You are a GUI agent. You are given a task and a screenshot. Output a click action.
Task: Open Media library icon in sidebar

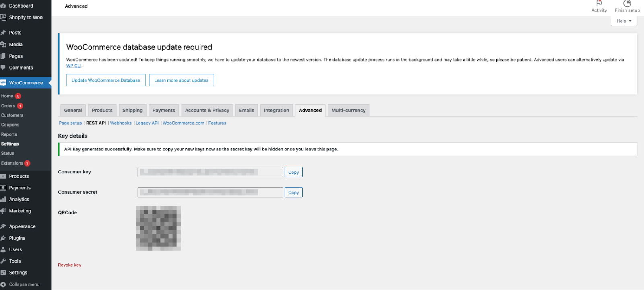3,45
